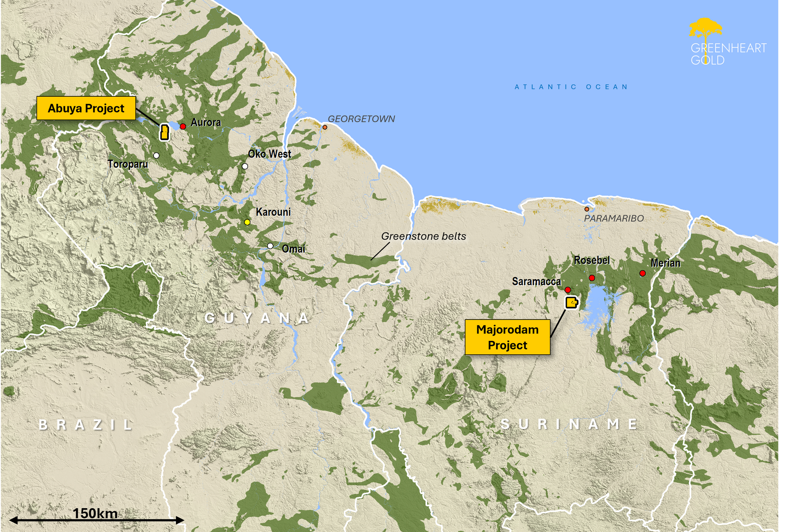Click the Majorodam Project yellow label
The image size is (788, 532).
click(x=507, y=337)
